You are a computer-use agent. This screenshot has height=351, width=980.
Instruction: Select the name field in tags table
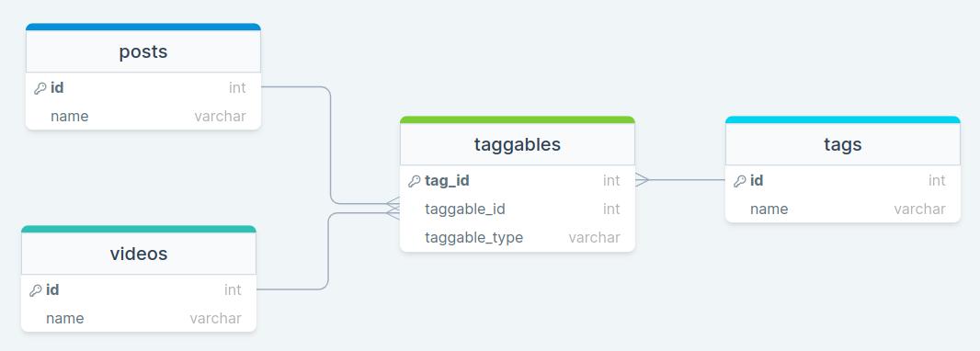click(842, 209)
